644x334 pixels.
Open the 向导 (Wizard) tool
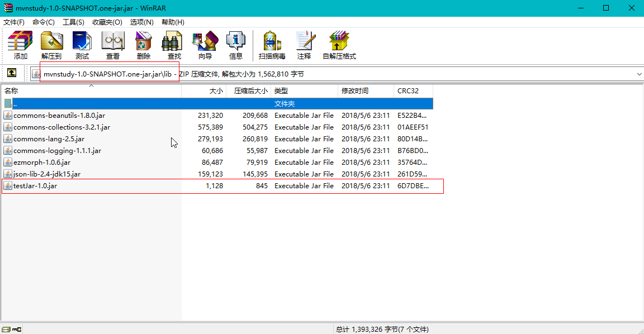205,45
